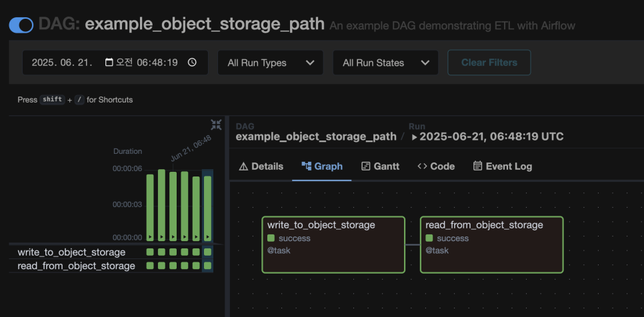The width and height of the screenshot is (644, 317).
Task: Open clock time picker icon
Action: pos(192,63)
